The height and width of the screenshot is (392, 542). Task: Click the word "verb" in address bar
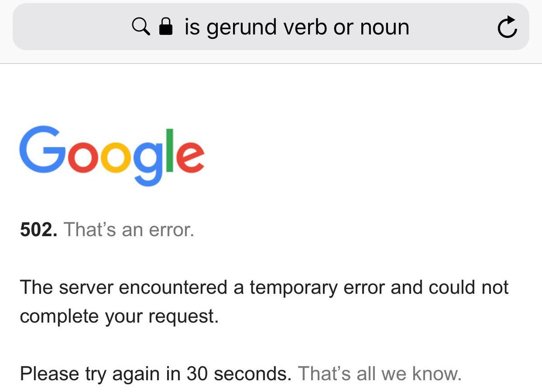point(305,28)
